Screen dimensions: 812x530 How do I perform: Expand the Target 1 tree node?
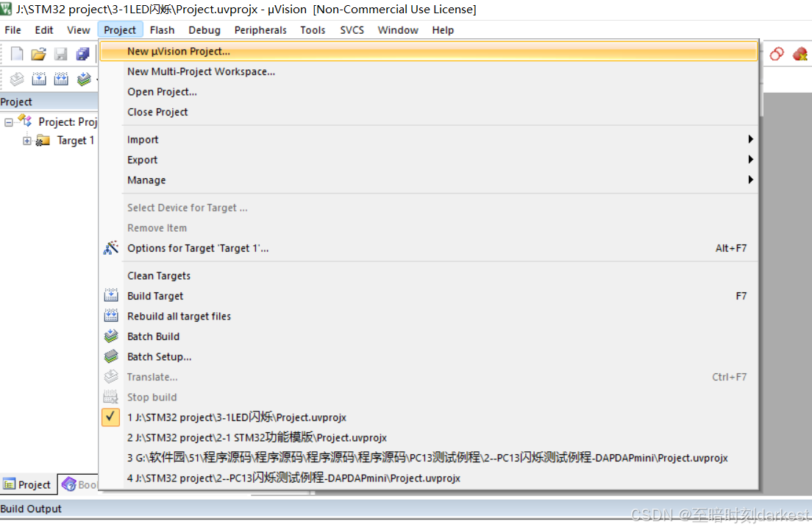[27, 141]
